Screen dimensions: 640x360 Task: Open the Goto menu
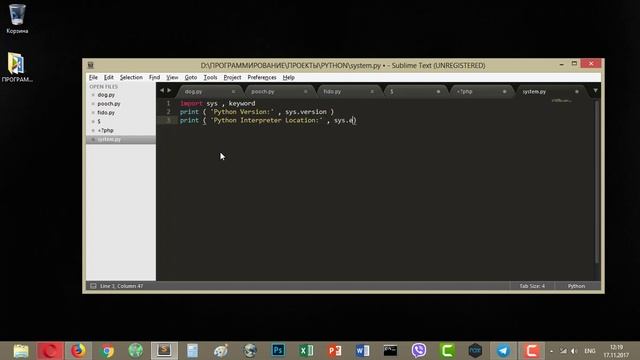coord(191,78)
